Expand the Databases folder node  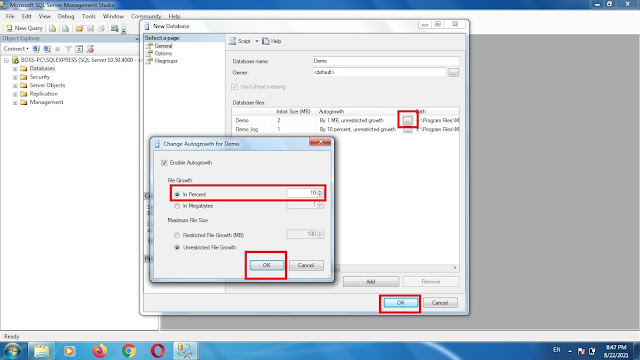(15, 69)
